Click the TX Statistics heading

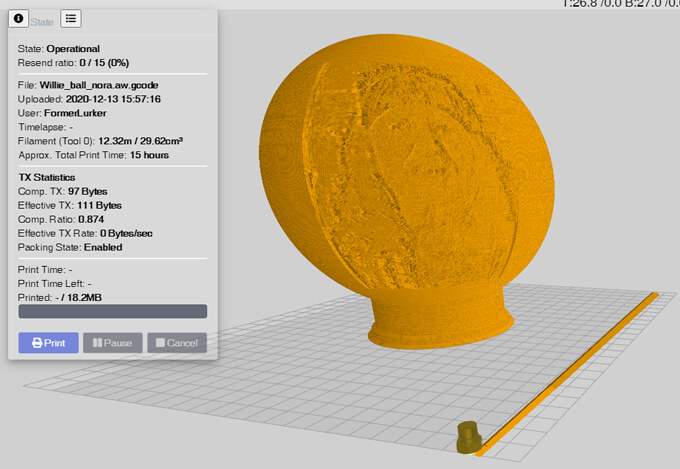[x=47, y=177]
